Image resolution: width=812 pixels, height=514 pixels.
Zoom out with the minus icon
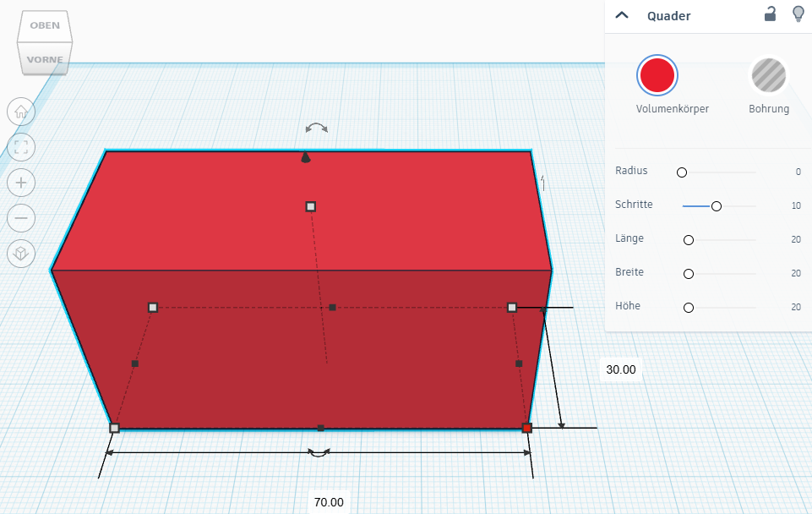[21, 218]
